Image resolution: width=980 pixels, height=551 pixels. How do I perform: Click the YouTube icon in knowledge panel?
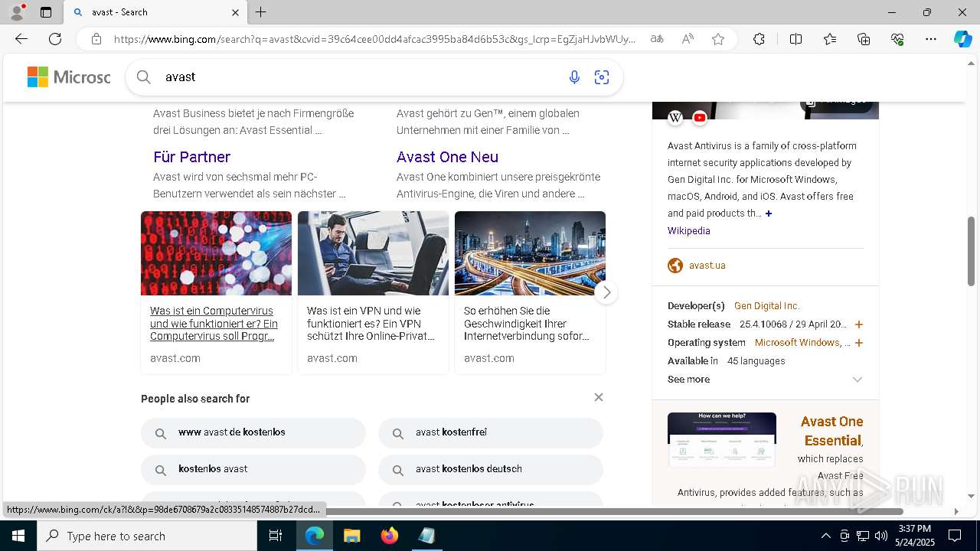[700, 118]
